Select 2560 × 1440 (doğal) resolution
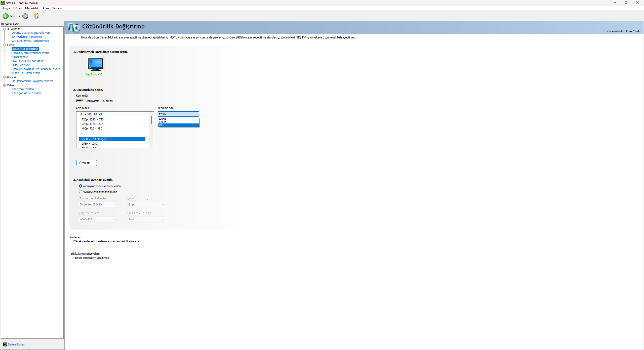Image resolution: width=644 pixels, height=350 pixels. 112,139
